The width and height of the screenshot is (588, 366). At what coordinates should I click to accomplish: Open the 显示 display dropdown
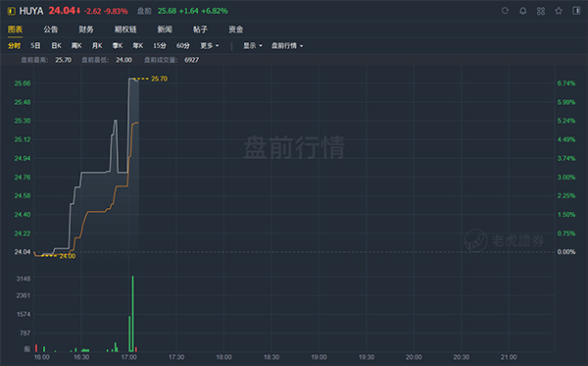click(253, 46)
